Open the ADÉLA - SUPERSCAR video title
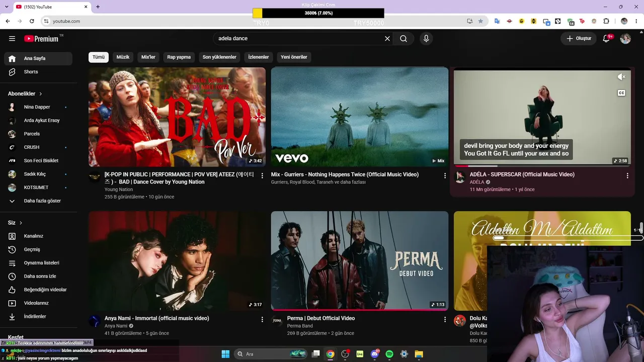 coord(522,174)
